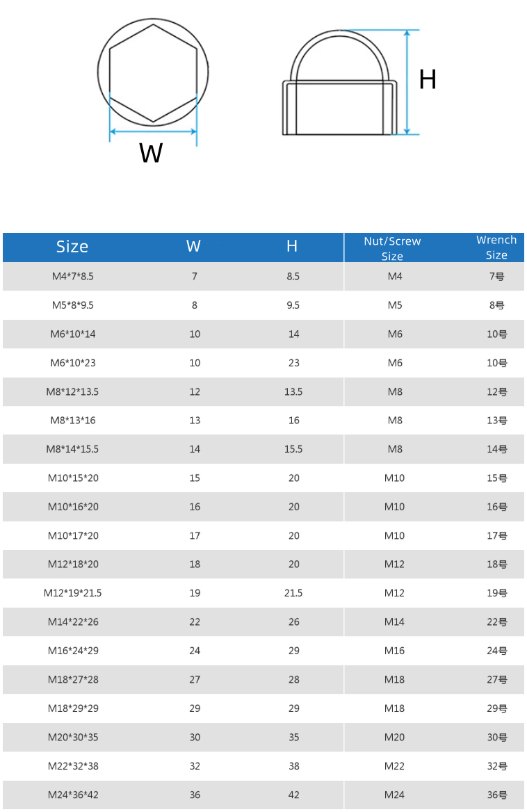Click the 21.5 height value cell
Image resolution: width=527 pixels, height=812 pixels.
pyautogui.click(x=293, y=593)
